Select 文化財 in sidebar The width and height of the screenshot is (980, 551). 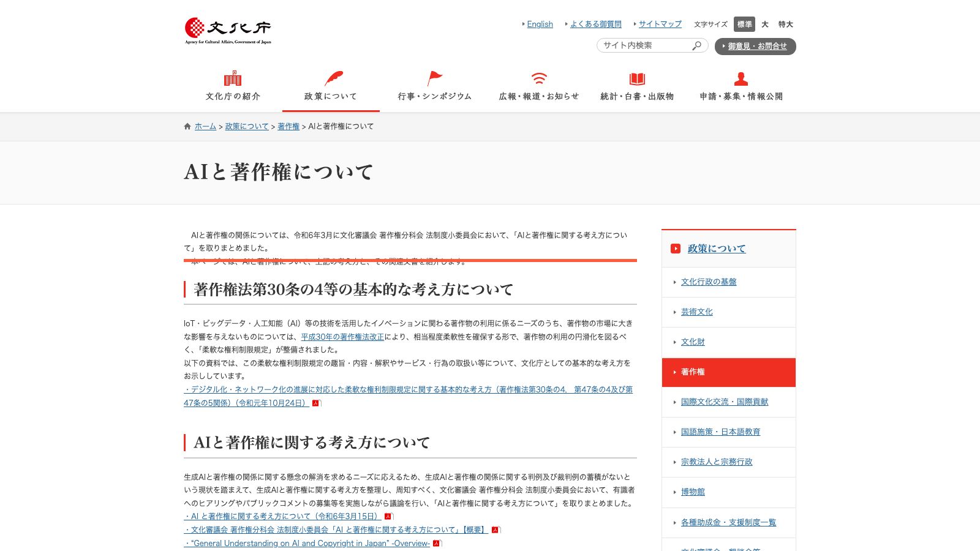[x=693, y=342]
